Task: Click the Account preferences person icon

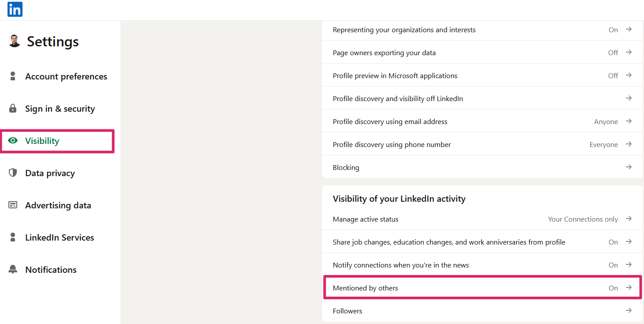Action: (x=13, y=76)
